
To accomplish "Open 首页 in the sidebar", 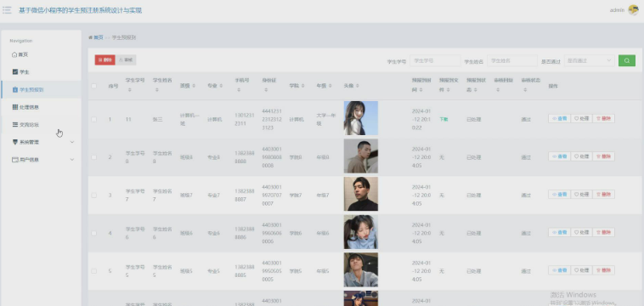I will pyautogui.click(x=41, y=54).
